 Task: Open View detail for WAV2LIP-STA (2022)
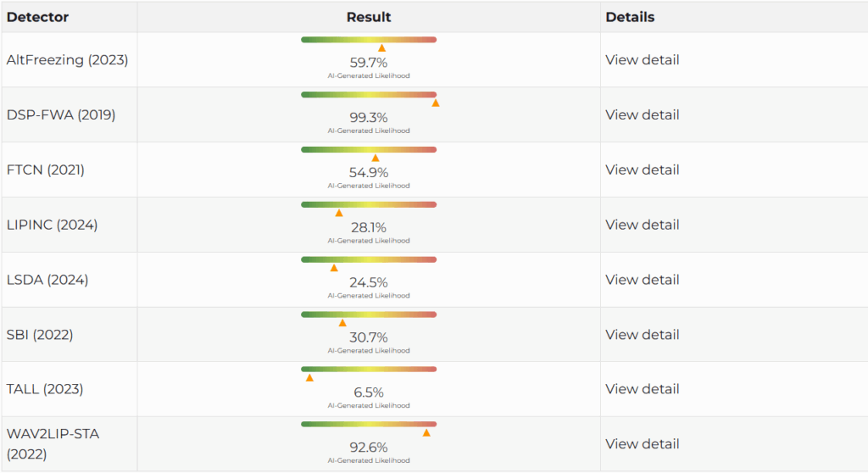[643, 443]
